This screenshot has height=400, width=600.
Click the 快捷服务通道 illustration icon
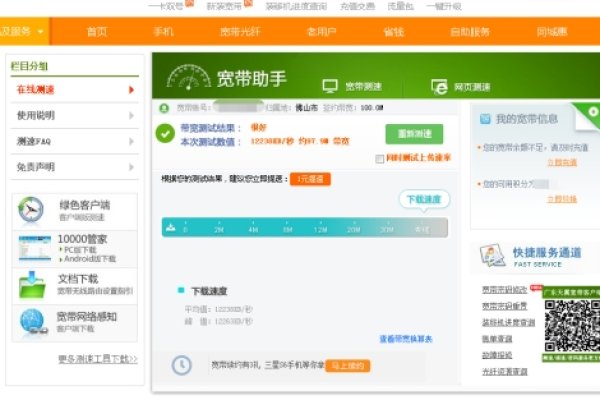point(492,255)
